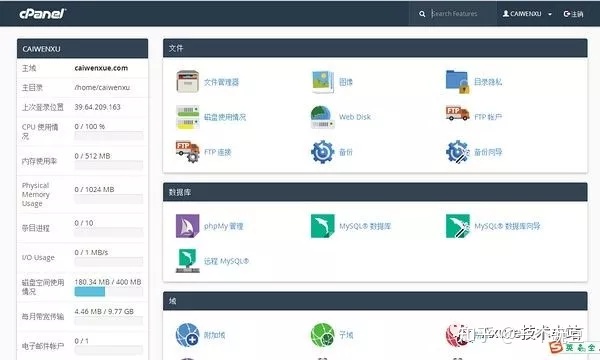
Task: Open the phpMyAdmin sailboat icon
Action: pos(188,226)
